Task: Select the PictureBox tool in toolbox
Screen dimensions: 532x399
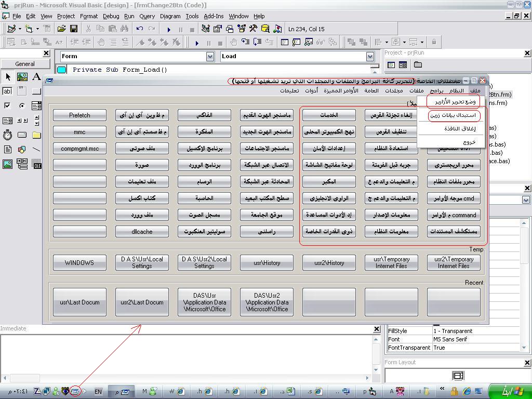Action: pyautogui.click(x=22, y=77)
